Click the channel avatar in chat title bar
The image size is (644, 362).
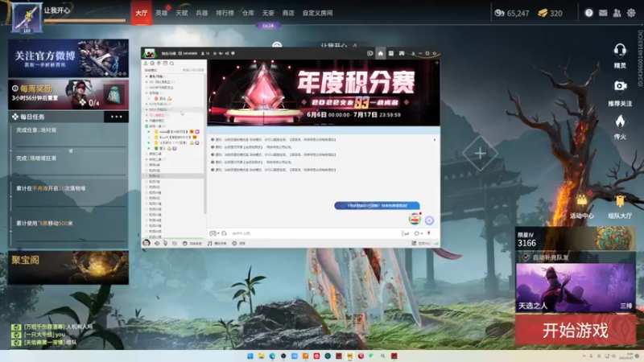click(150, 53)
